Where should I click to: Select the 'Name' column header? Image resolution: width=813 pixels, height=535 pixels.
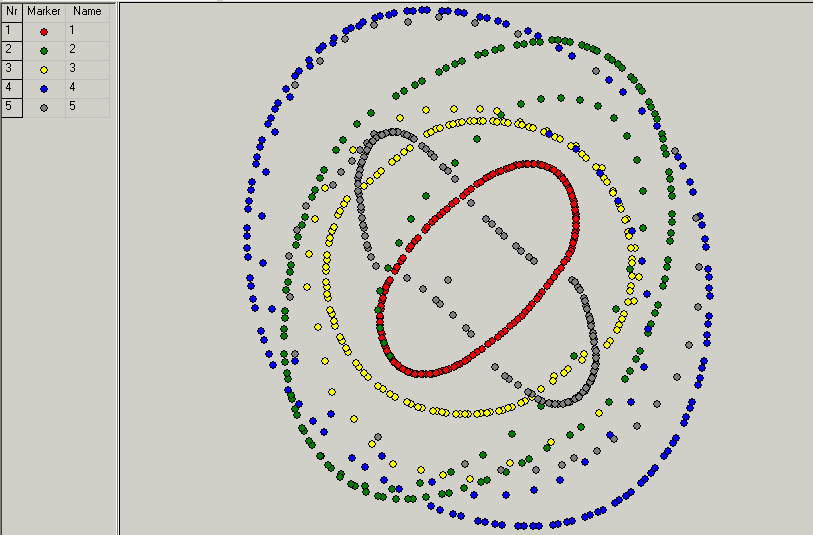click(87, 11)
